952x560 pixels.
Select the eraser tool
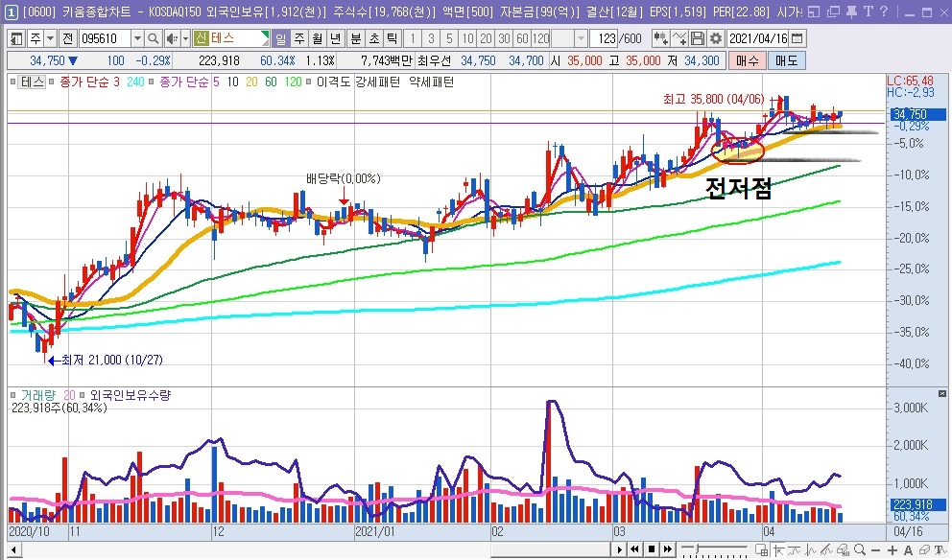pos(925,550)
